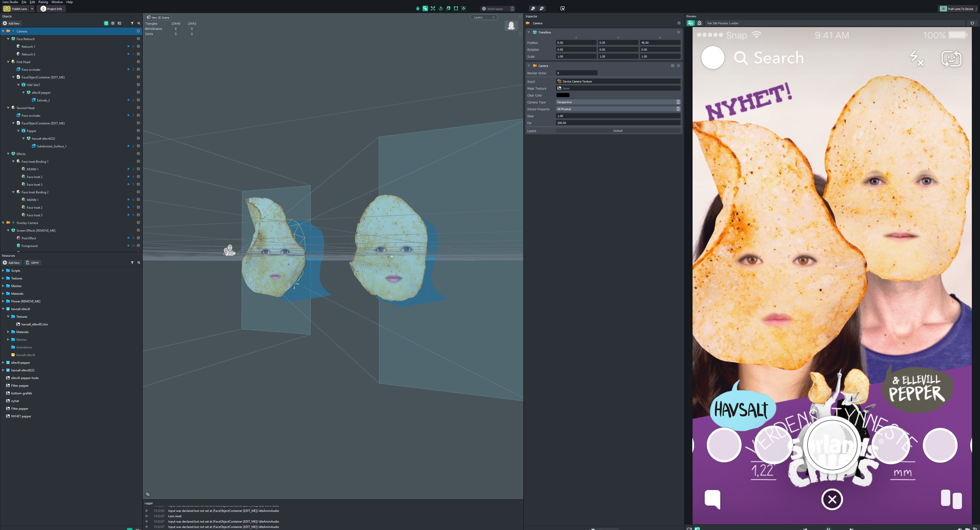Screen dimensions: 980x530
Task: Open Transform component settings gear
Action: (678, 32)
